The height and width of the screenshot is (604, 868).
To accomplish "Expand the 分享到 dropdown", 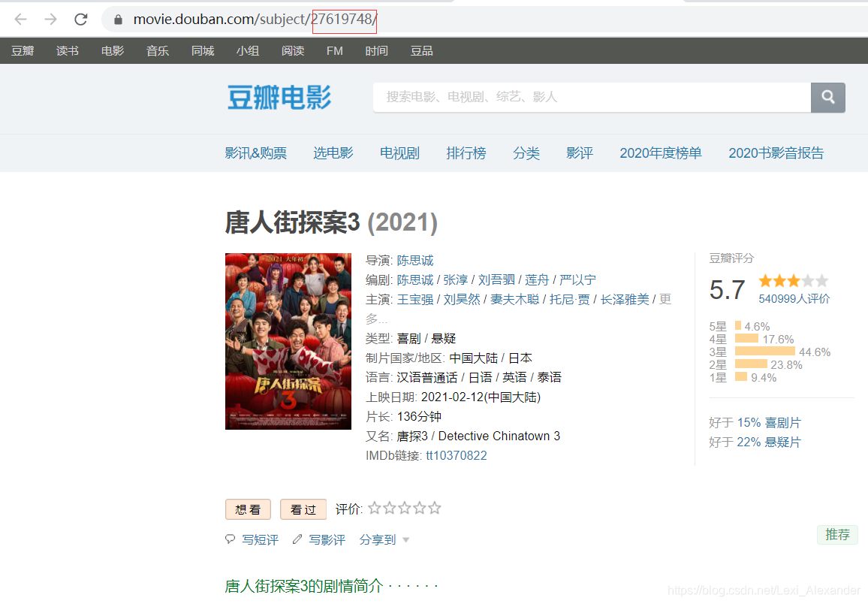I will tap(384, 540).
